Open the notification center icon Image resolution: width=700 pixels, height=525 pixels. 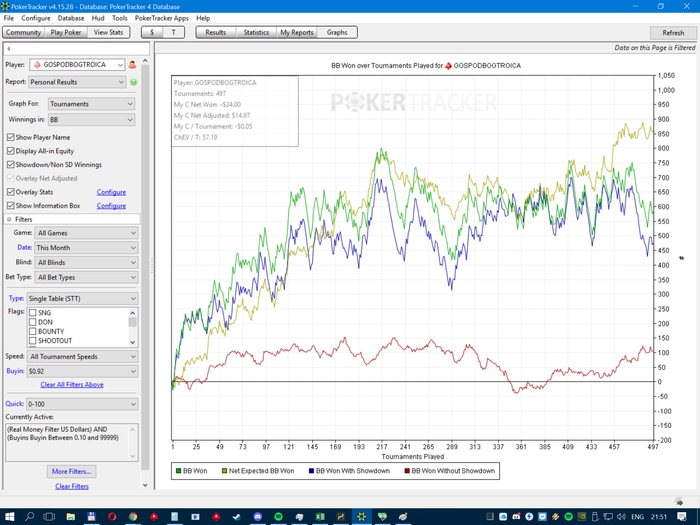click(682, 517)
